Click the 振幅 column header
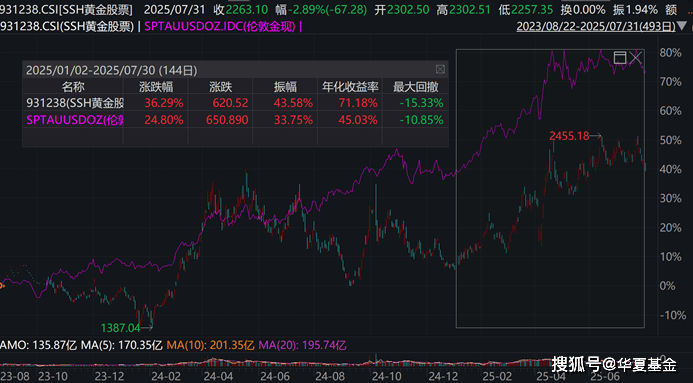693x383 pixels. click(x=285, y=87)
